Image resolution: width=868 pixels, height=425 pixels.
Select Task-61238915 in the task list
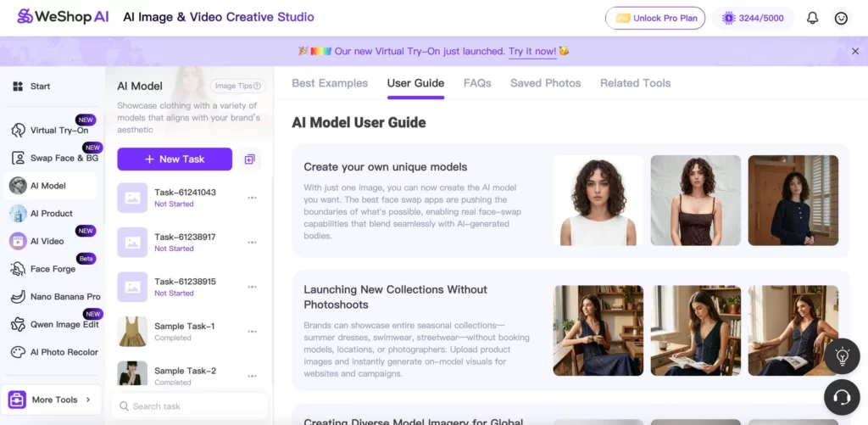click(x=188, y=287)
